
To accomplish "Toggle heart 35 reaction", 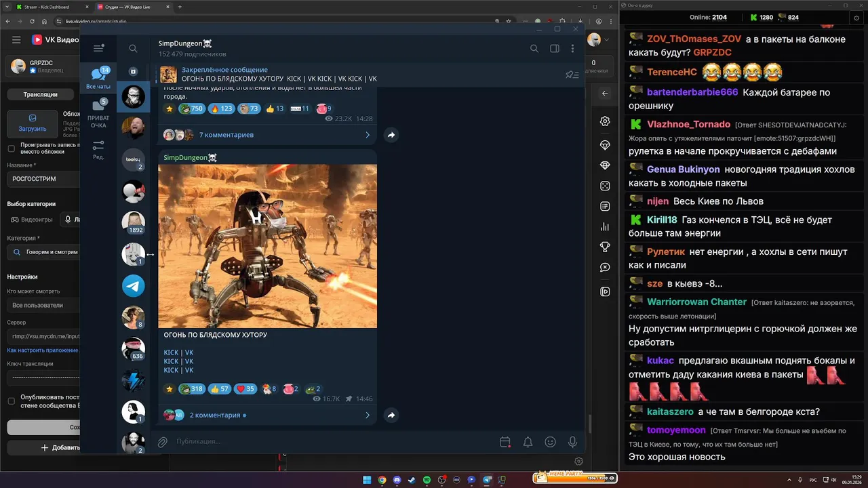I will 245,389.
